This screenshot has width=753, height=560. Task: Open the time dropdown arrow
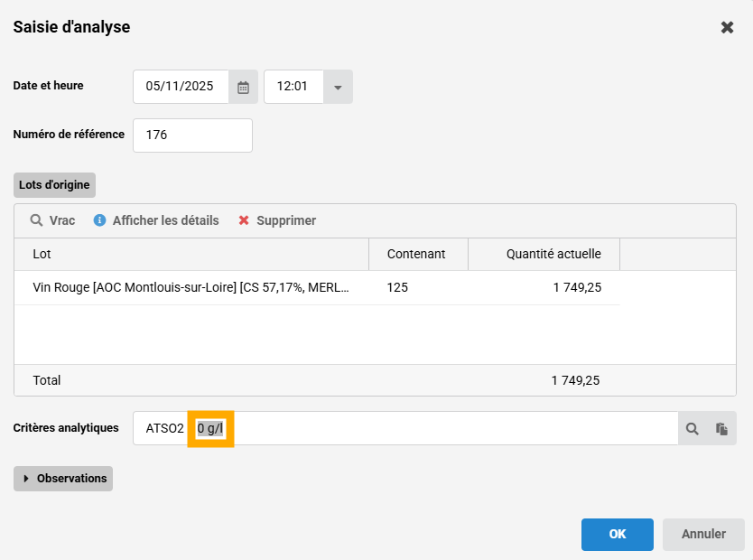tap(338, 87)
